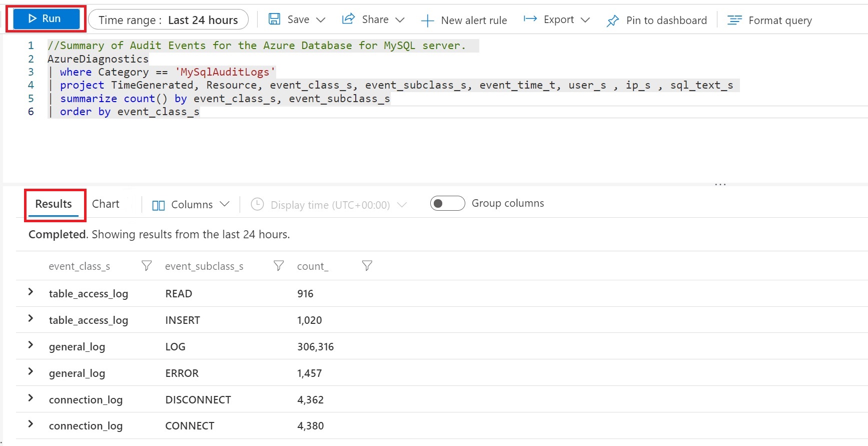The width and height of the screenshot is (868, 446).
Task: Expand the table_access_log READ row
Action: 31,292
